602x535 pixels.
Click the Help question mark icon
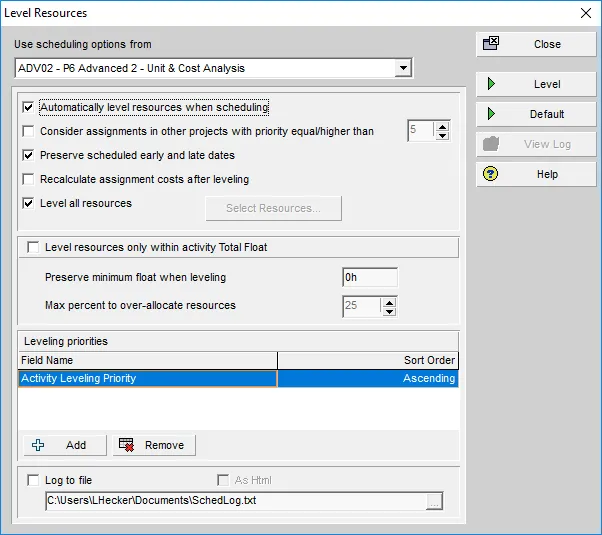491,174
